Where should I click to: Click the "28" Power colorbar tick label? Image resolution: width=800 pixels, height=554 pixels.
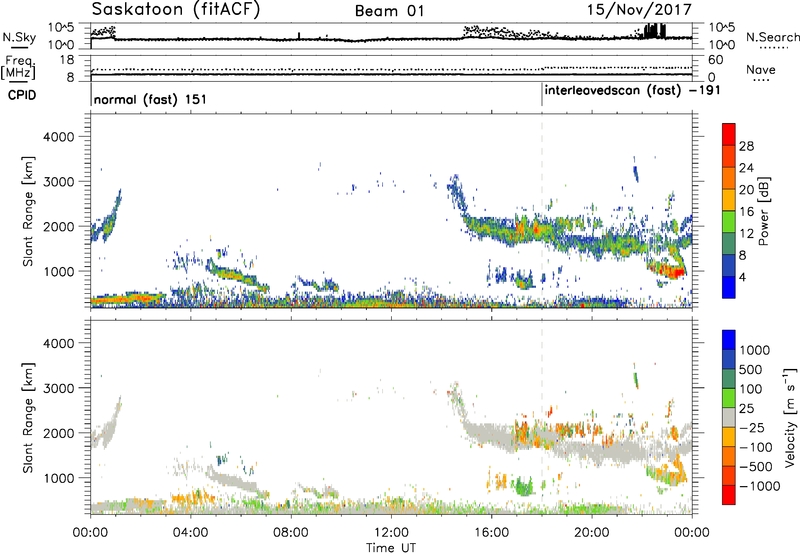tap(746, 146)
